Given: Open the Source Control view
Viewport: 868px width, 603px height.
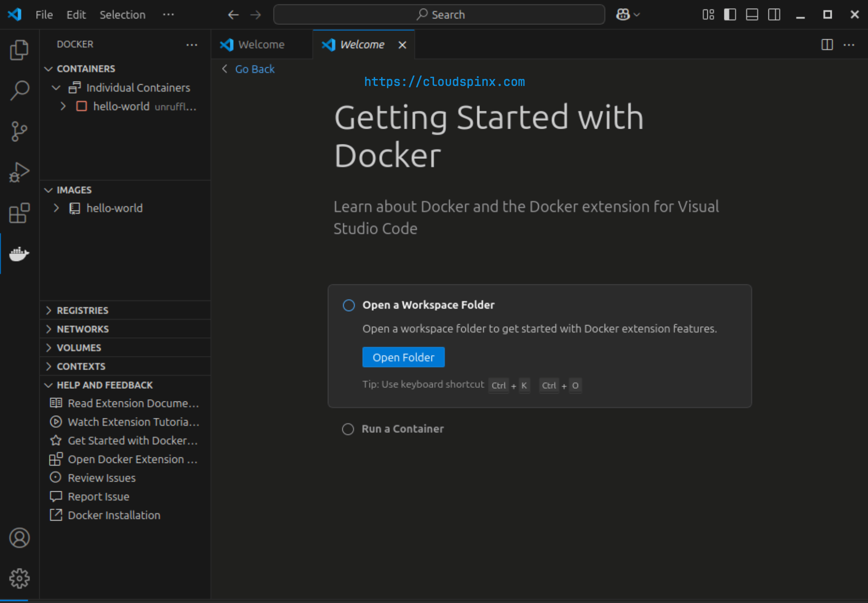Looking at the screenshot, I should pyautogui.click(x=19, y=131).
